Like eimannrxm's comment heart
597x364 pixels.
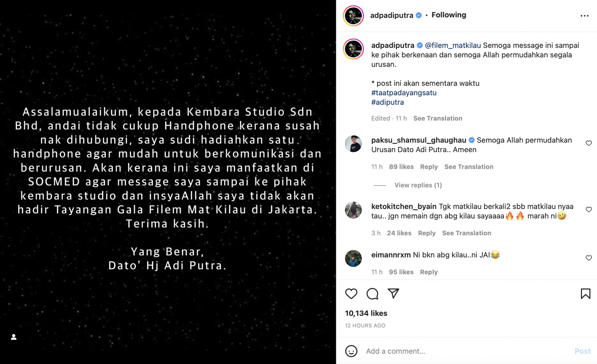[589, 258]
